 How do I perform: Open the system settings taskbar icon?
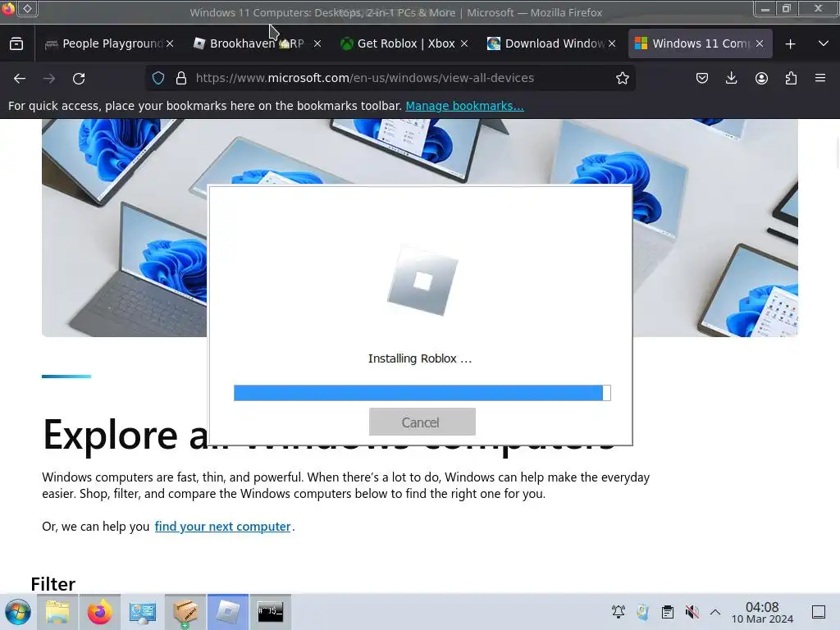pos(142,612)
